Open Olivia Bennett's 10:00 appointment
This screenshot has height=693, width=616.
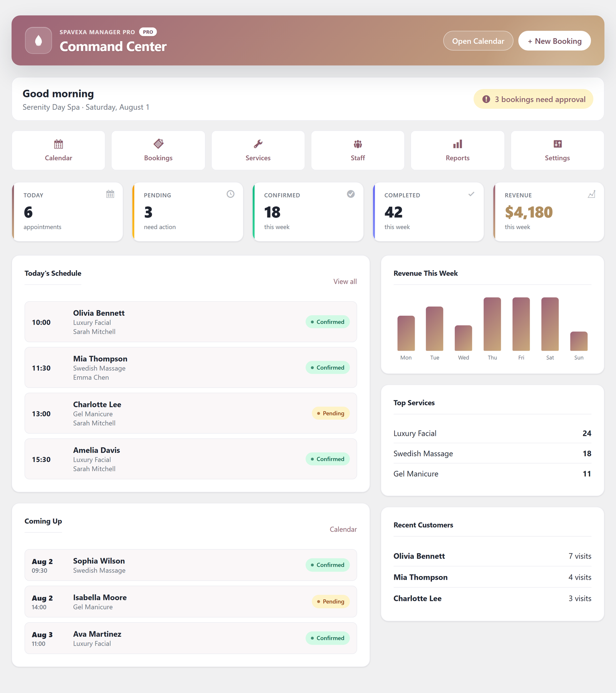(x=191, y=322)
